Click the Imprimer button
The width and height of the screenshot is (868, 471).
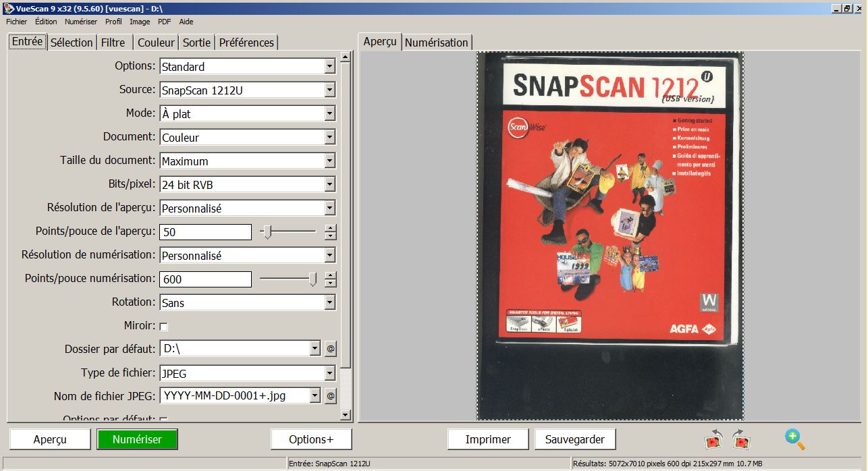tap(488, 439)
